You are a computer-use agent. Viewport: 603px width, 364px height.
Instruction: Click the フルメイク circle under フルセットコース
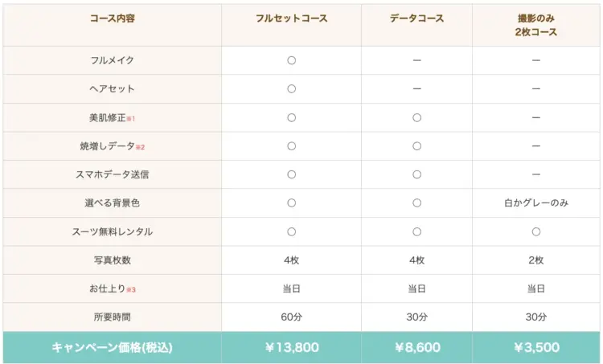coord(291,60)
